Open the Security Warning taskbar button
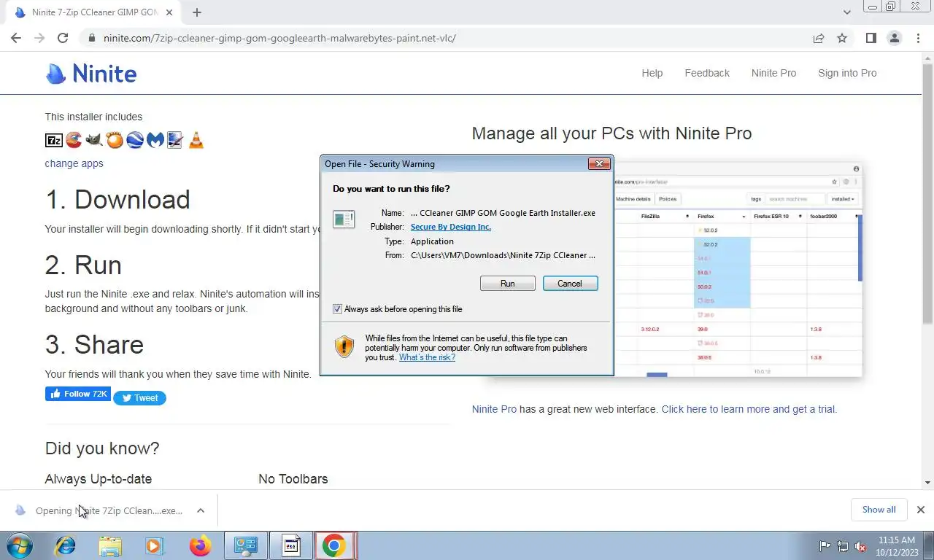This screenshot has width=934, height=560. [x=290, y=545]
